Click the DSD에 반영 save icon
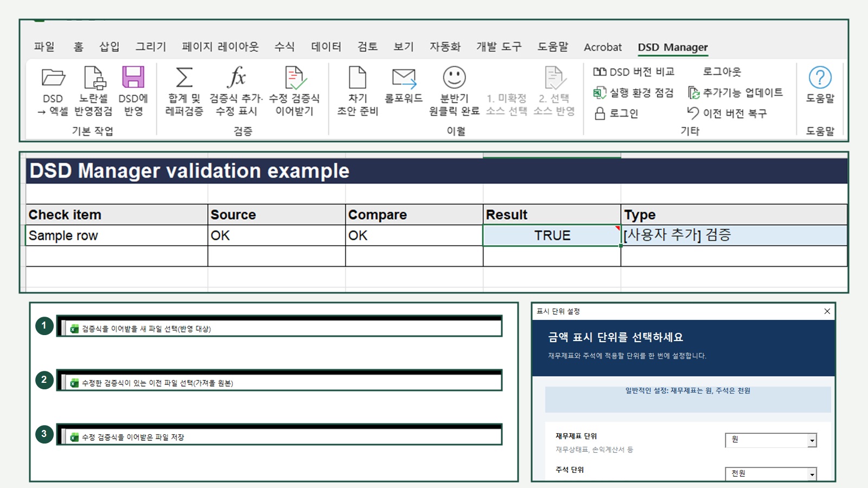 coord(133,77)
